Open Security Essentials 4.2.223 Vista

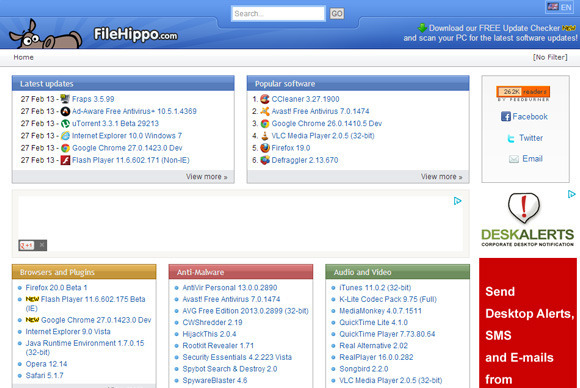(x=237, y=357)
